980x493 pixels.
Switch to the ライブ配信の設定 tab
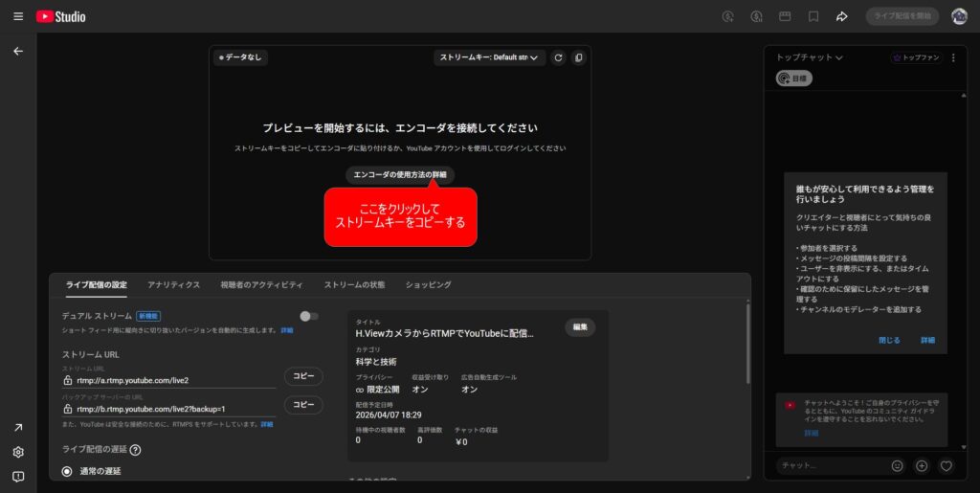coord(97,285)
